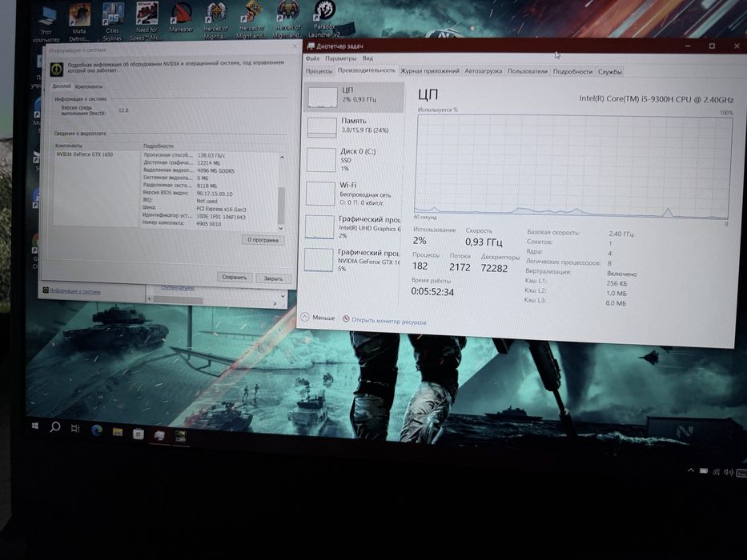The image size is (747, 560).
Task: Switch to the Пользователи tab
Action: tap(528, 71)
